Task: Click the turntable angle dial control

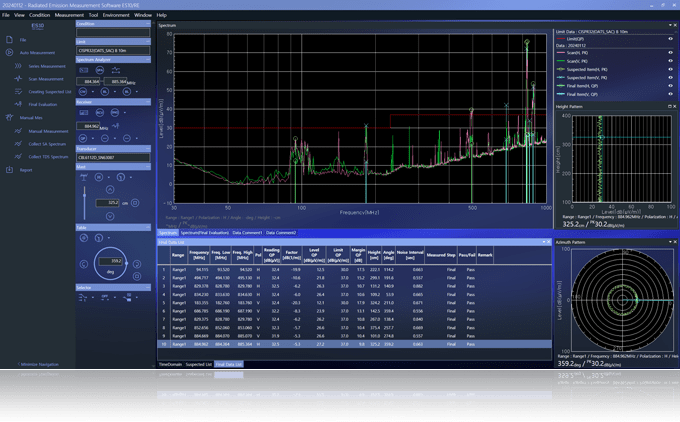Action: [110, 263]
